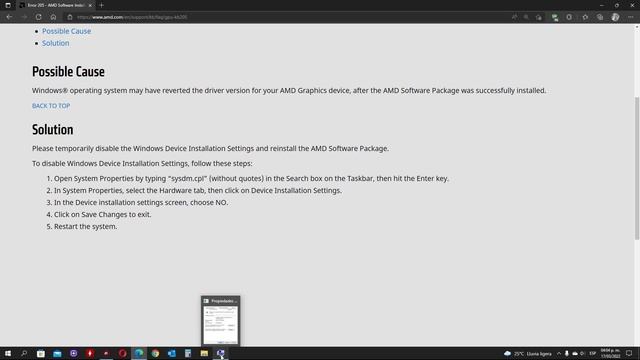Open the Mail app on taskbar

[x=57, y=353]
